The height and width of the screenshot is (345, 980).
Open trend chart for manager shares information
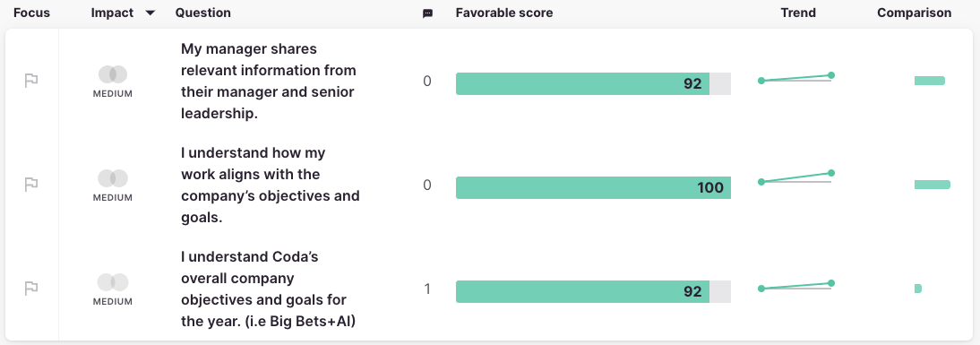(795, 78)
